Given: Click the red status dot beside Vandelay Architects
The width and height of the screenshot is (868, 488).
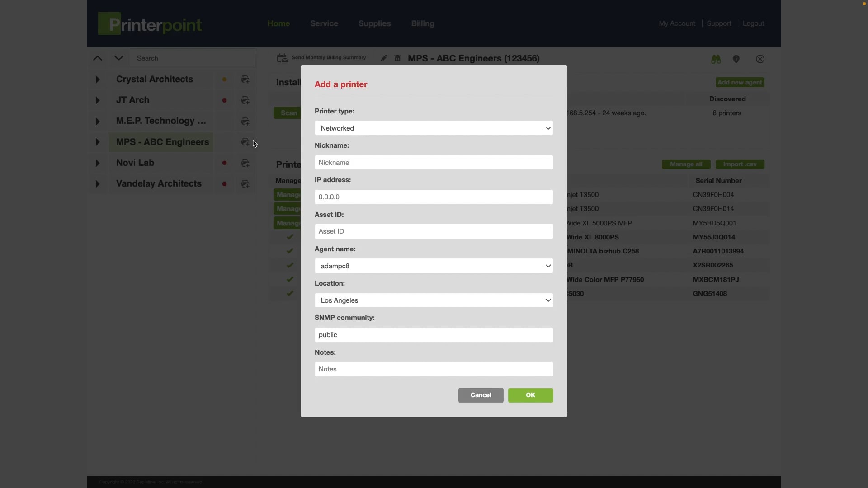Looking at the screenshot, I should [224, 184].
